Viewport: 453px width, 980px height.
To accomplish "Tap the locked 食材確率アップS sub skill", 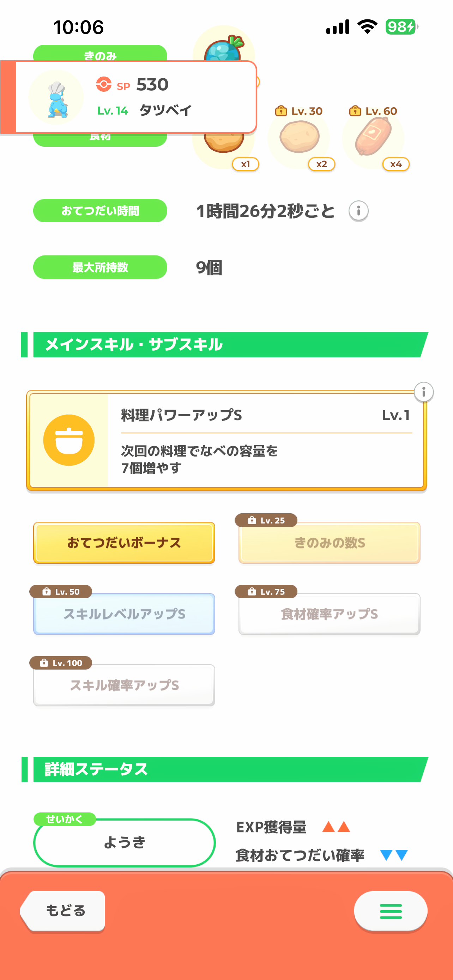I will pyautogui.click(x=330, y=613).
